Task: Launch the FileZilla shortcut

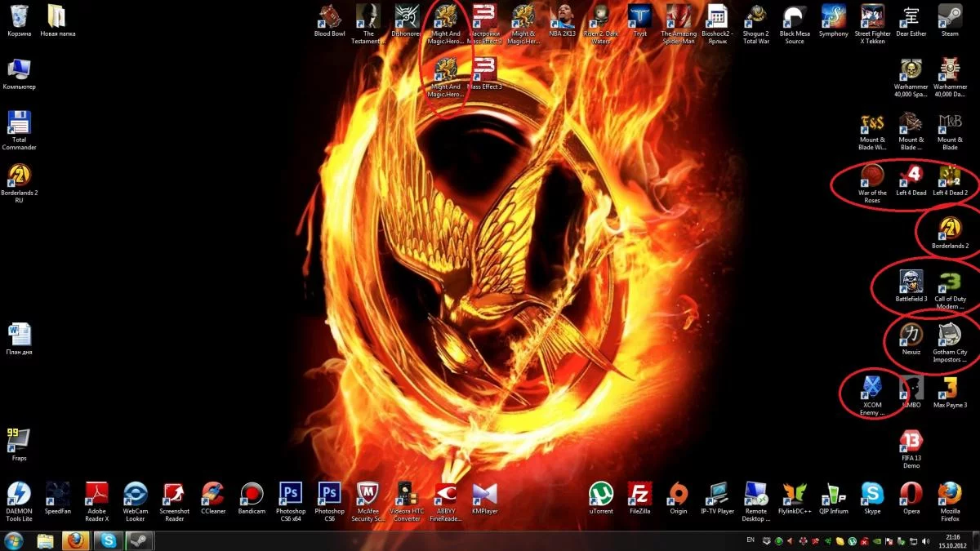Action: (x=639, y=499)
